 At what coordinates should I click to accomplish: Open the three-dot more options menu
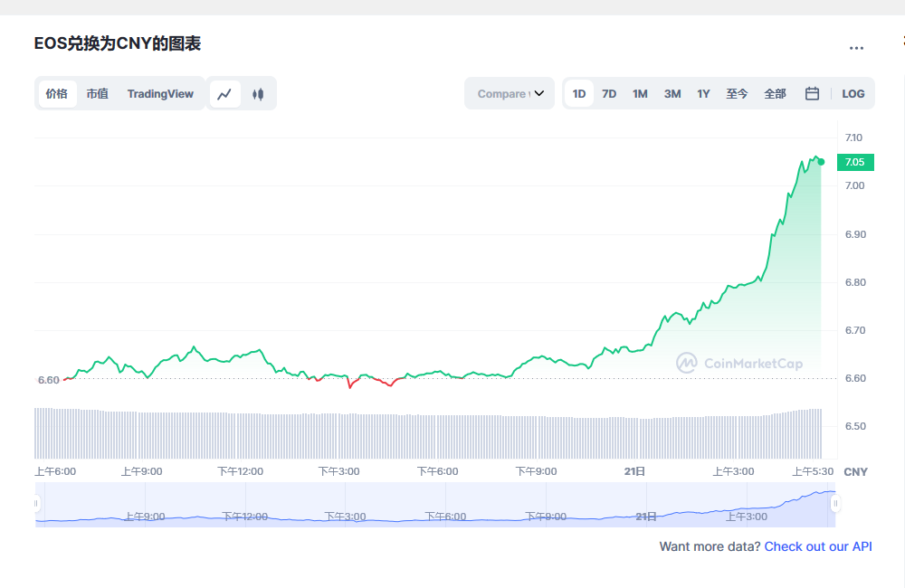click(x=856, y=48)
